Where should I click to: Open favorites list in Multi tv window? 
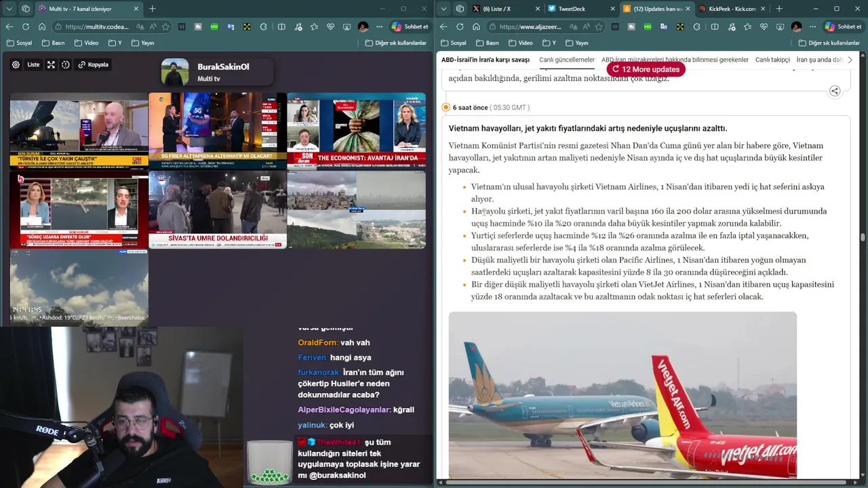click(x=314, y=26)
